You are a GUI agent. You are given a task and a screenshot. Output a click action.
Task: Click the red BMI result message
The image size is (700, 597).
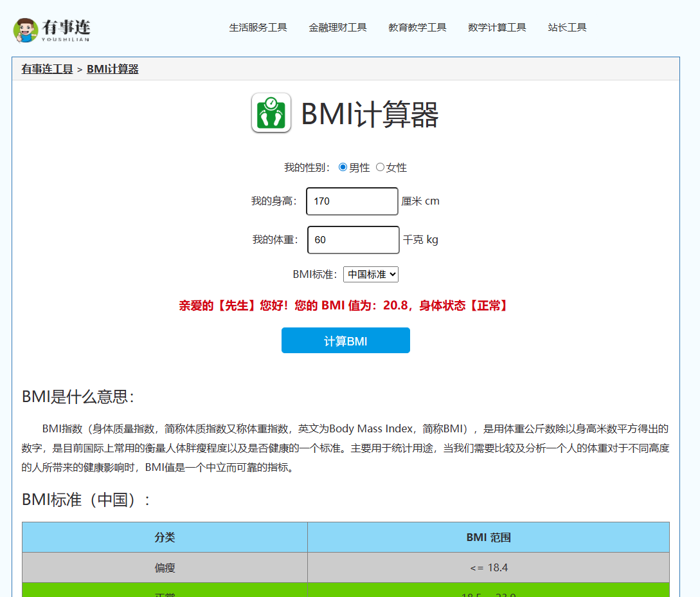pyautogui.click(x=345, y=306)
